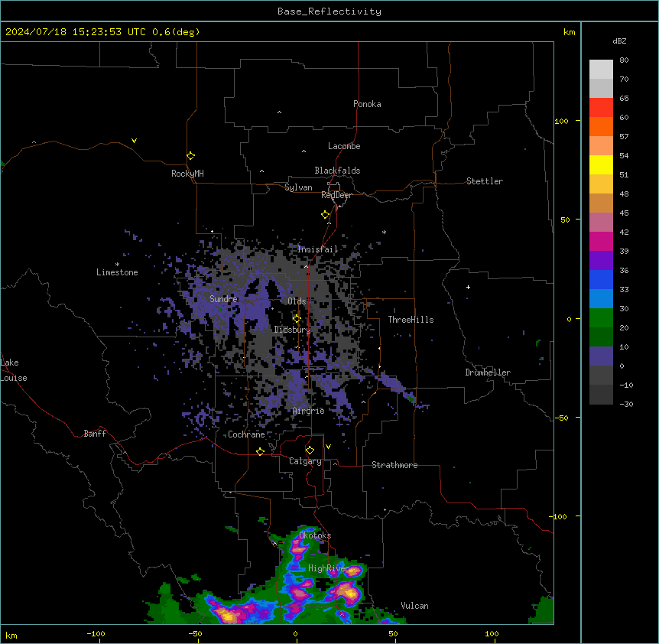The image size is (659, 644).
Task: Click the 50 tick on the bottom axis
Action: pyautogui.click(x=394, y=633)
